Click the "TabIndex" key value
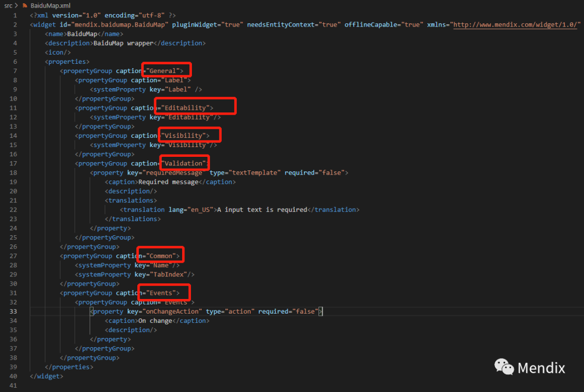The height and width of the screenshot is (392, 584). pos(168,274)
